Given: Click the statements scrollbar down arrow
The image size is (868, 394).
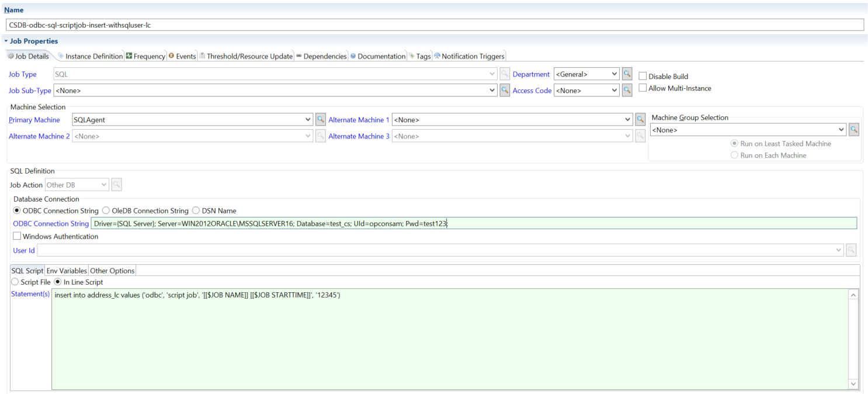Looking at the screenshot, I should point(853,383).
